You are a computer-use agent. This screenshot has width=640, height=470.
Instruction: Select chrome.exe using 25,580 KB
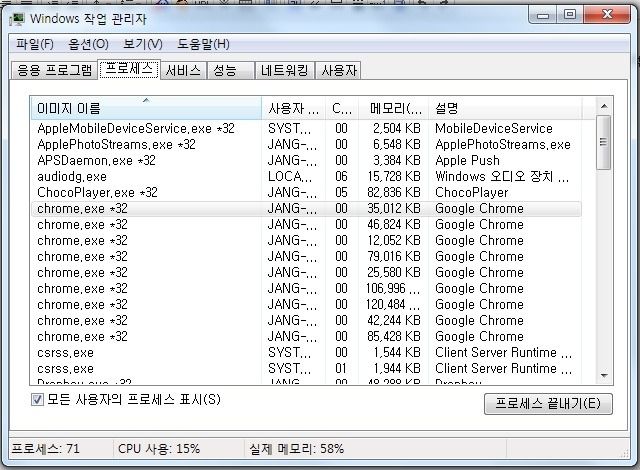(x=306, y=273)
